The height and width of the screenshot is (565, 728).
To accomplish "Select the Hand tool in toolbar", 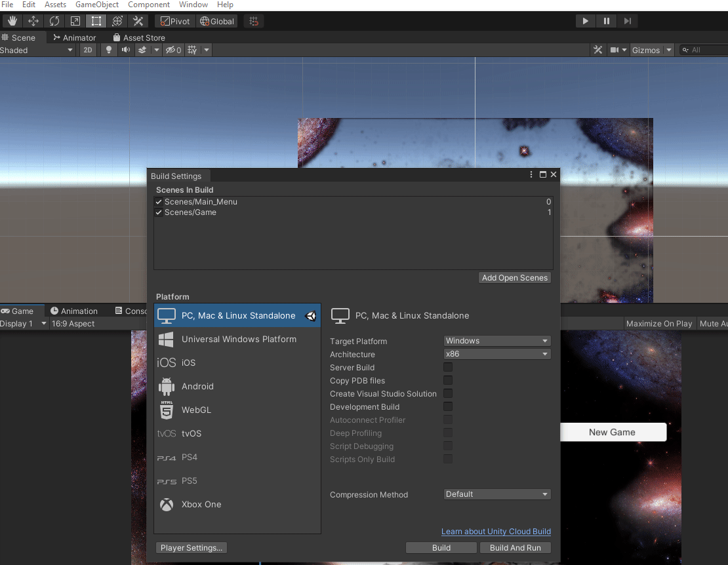I will 12,21.
